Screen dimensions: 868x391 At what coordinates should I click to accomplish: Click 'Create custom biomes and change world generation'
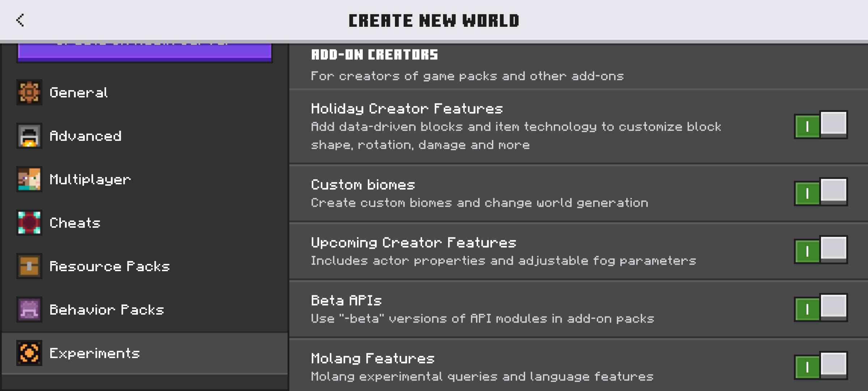point(480,203)
